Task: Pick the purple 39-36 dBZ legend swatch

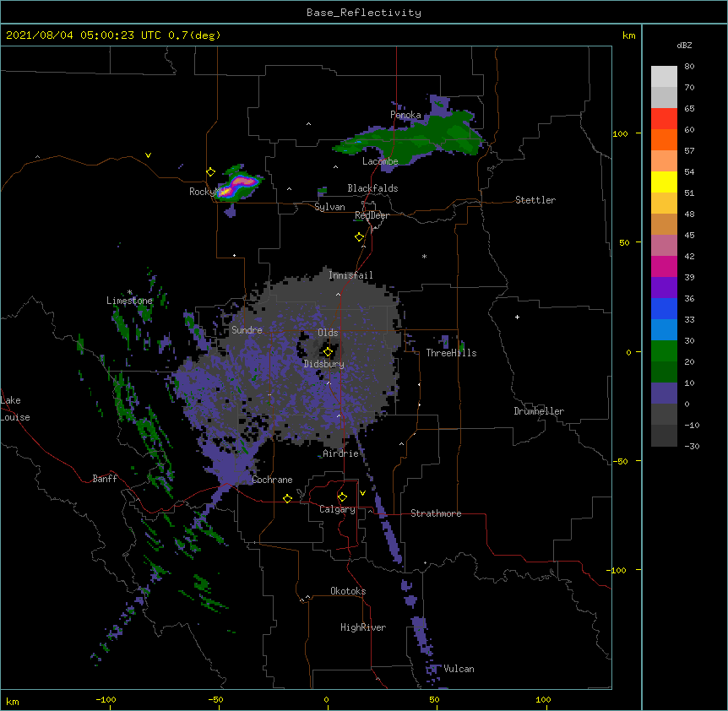Action: (x=664, y=287)
